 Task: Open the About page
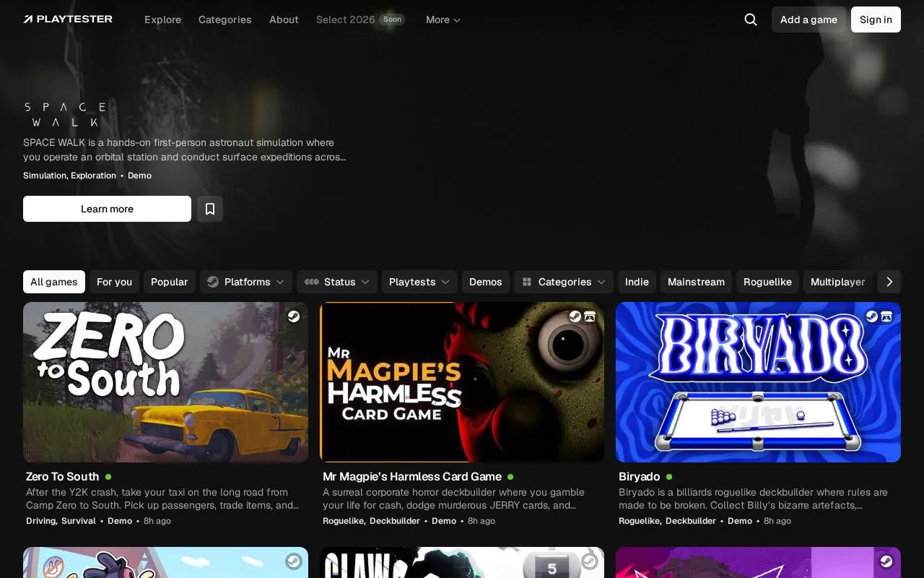coord(284,20)
